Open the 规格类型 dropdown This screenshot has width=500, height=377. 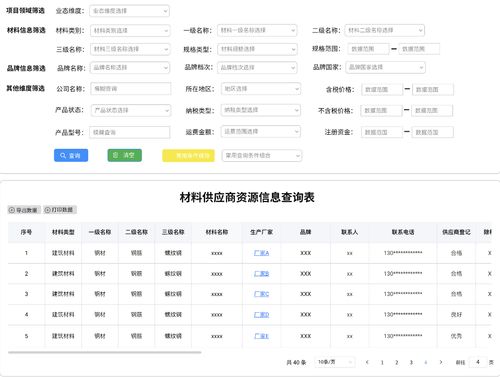[257, 49]
